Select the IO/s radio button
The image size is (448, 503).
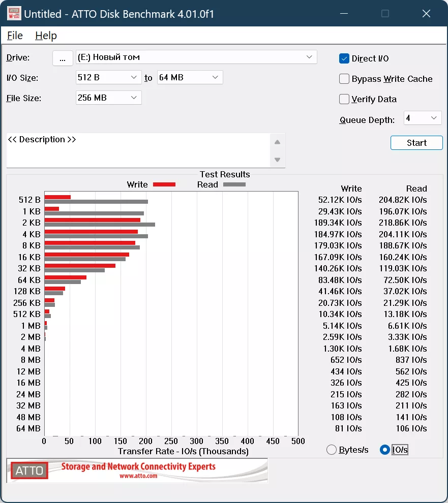[384, 450]
